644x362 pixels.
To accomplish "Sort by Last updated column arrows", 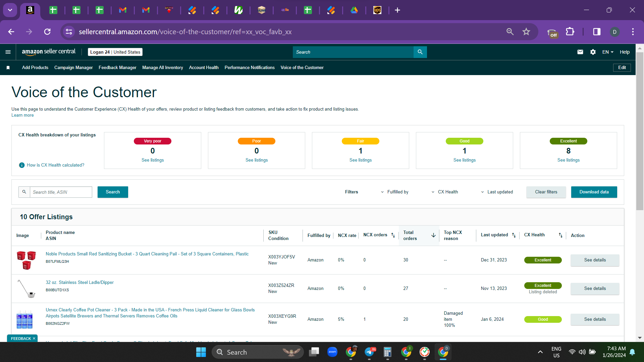I will click(514, 235).
